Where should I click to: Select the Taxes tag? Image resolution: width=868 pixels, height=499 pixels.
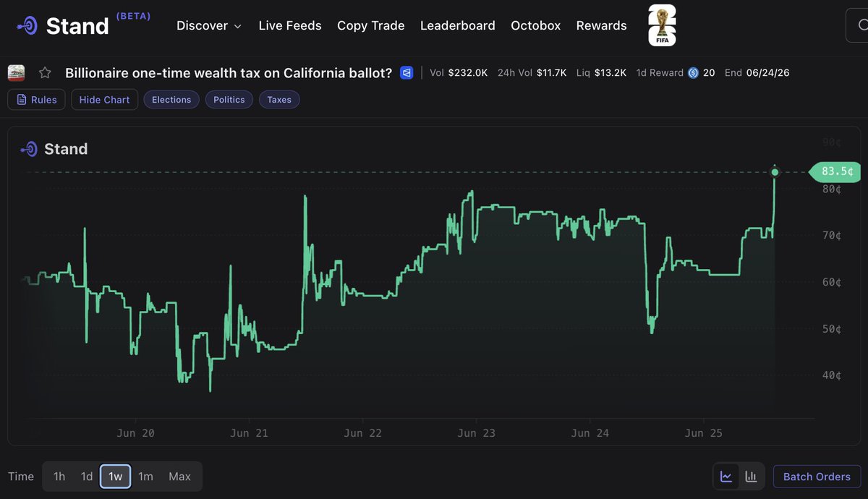pyautogui.click(x=279, y=100)
